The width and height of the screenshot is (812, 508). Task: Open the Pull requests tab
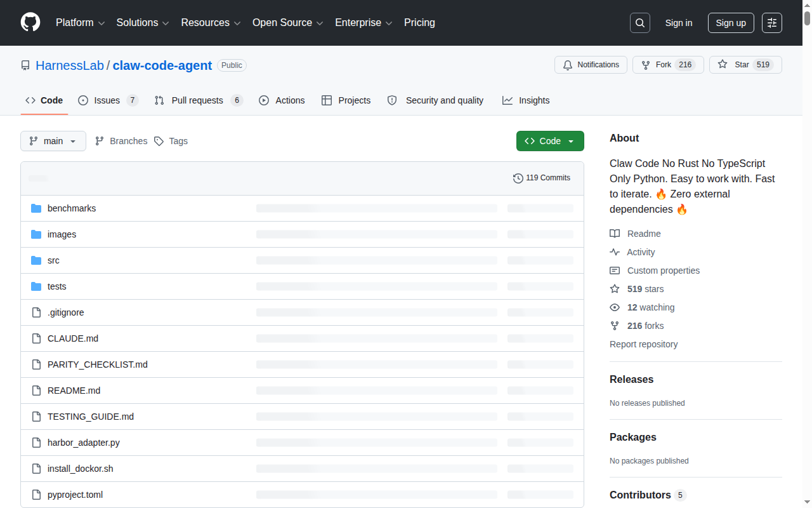coord(199,100)
